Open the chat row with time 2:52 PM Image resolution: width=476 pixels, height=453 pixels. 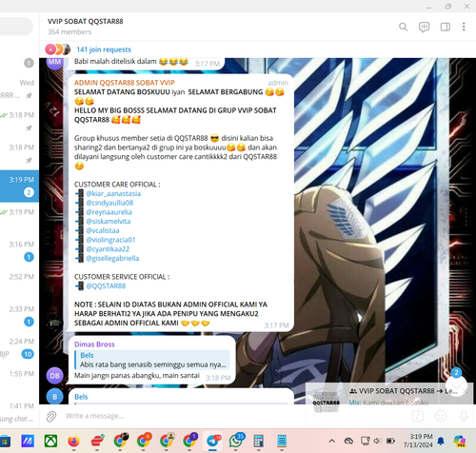point(19,283)
